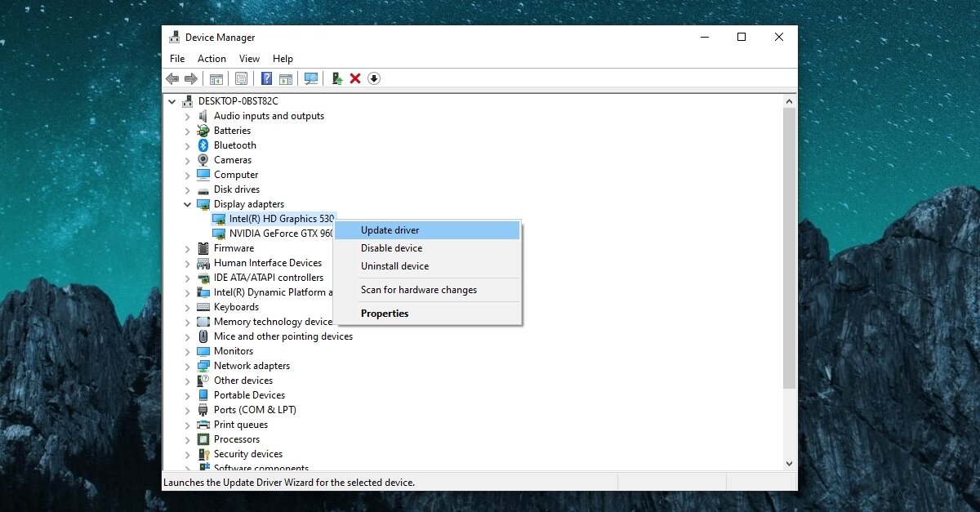Collapse the DESKTOP-0BST82C root node
This screenshot has width=980, height=512.
(171, 101)
